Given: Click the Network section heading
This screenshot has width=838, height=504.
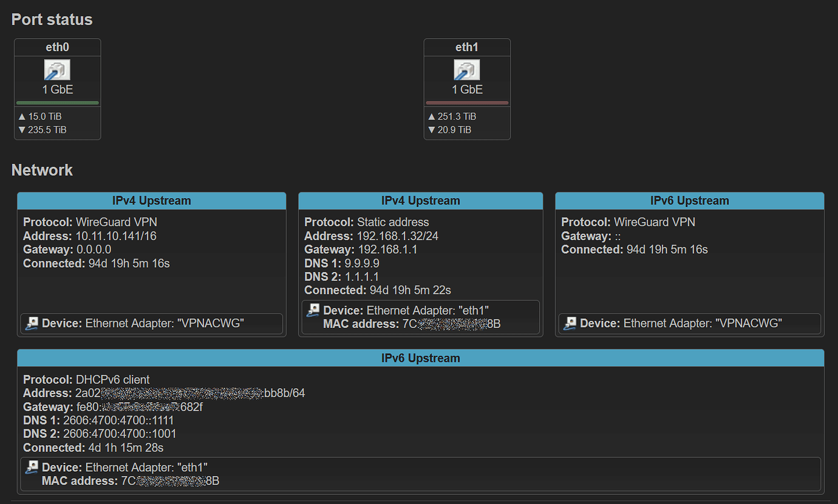Looking at the screenshot, I should tap(42, 170).
